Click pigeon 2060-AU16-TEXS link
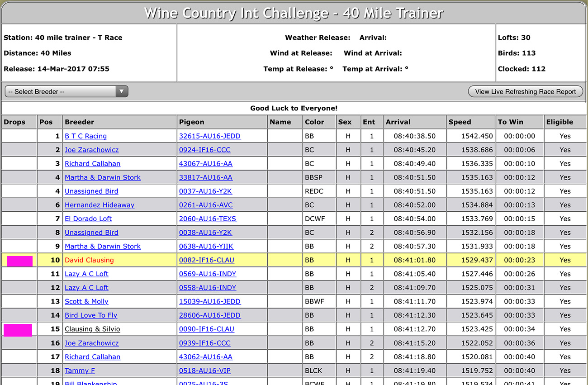588x385 pixels. 208,219
